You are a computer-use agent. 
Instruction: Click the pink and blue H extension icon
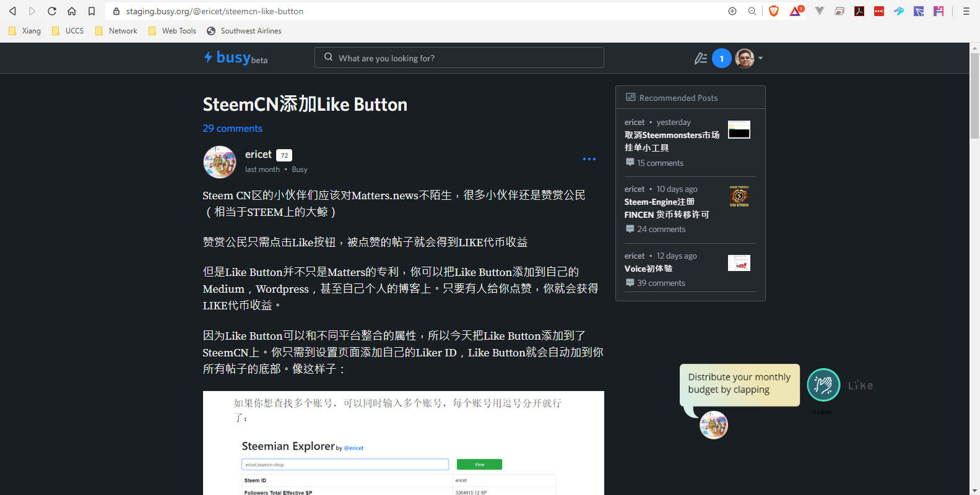tap(939, 11)
